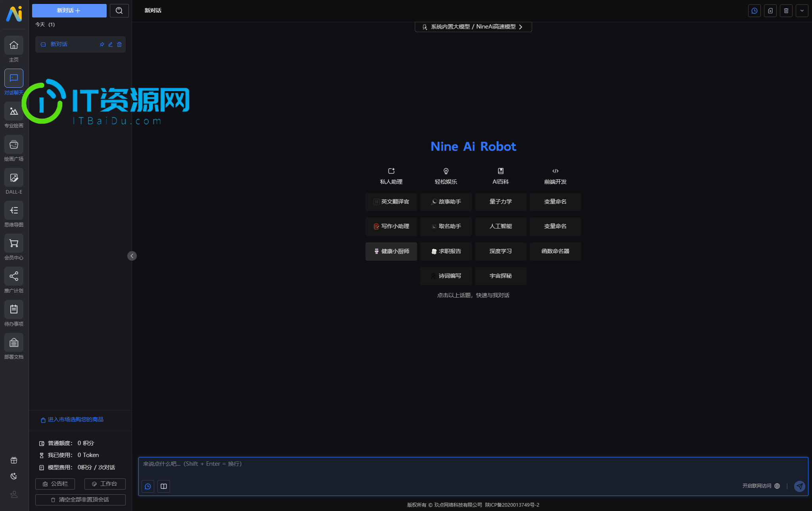Open the 主页 home icon in sidebar
812x511 pixels.
(x=14, y=45)
